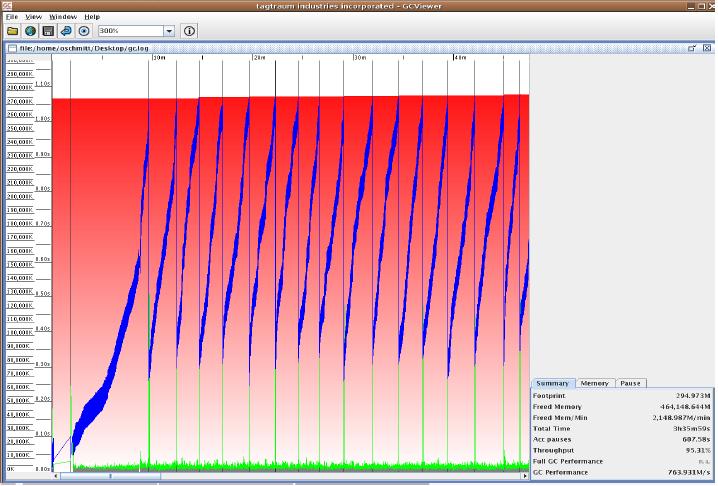Open the Window menu
The height and width of the screenshot is (486, 718).
pos(63,17)
